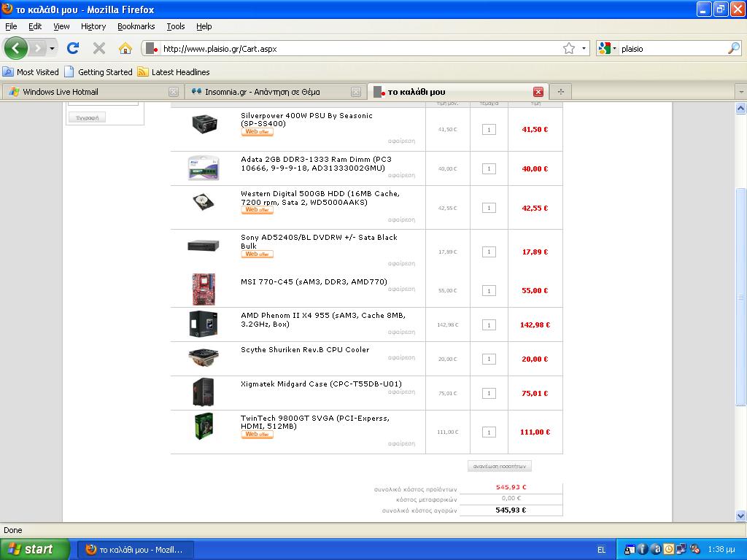Remove Scythe Shuriken via αφαίρεση link
This screenshot has height=560, width=747.
402,357
